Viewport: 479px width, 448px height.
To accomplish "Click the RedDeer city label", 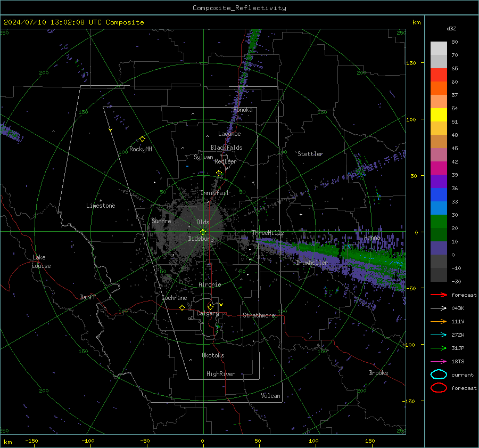I will 226,161.
